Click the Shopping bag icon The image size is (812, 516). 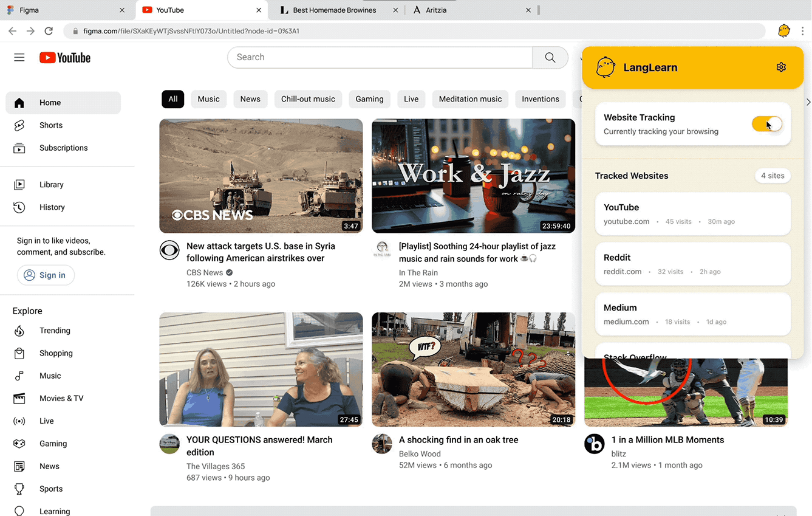coord(19,353)
